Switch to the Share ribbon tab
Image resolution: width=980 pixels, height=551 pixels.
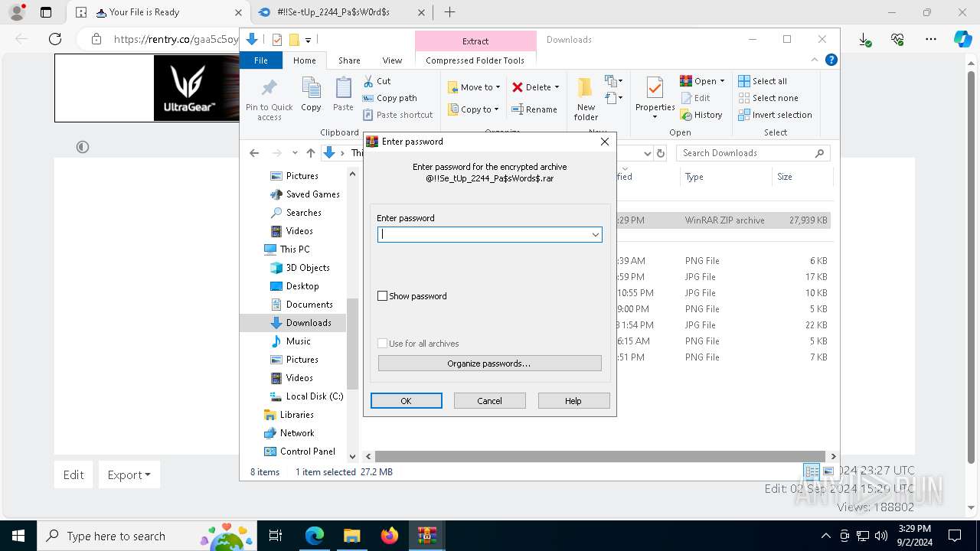[349, 60]
